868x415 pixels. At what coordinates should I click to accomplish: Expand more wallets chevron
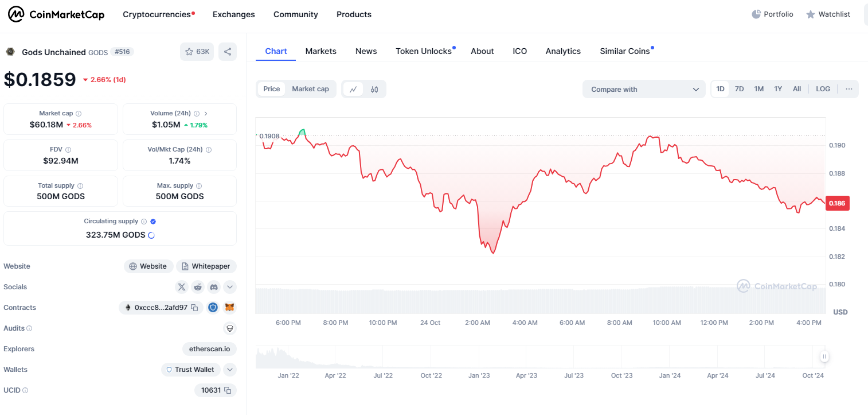230,370
